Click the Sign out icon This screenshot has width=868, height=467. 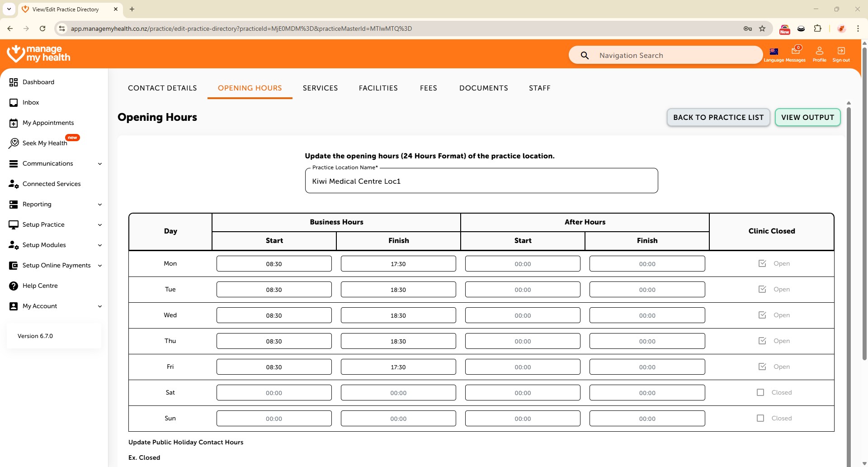[x=841, y=51]
